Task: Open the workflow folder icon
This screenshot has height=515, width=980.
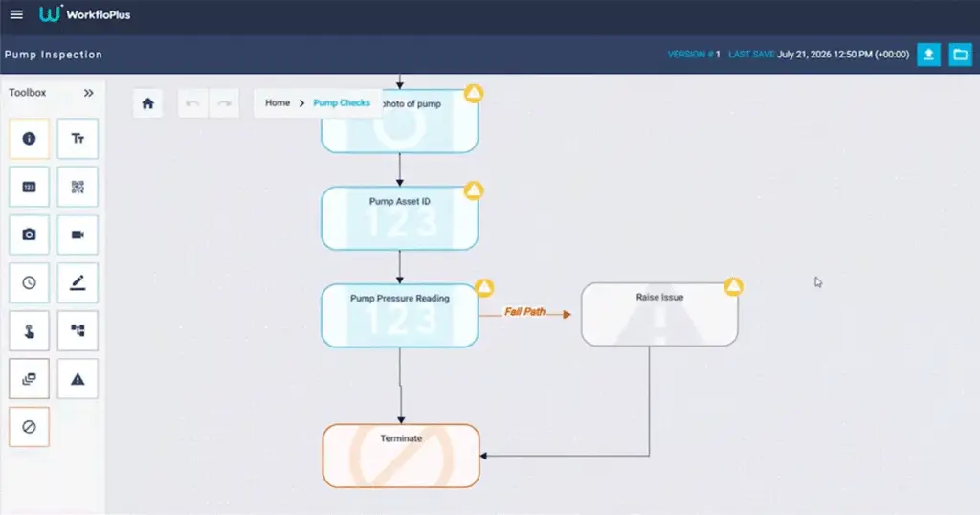Action: click(x=960, y=55)
